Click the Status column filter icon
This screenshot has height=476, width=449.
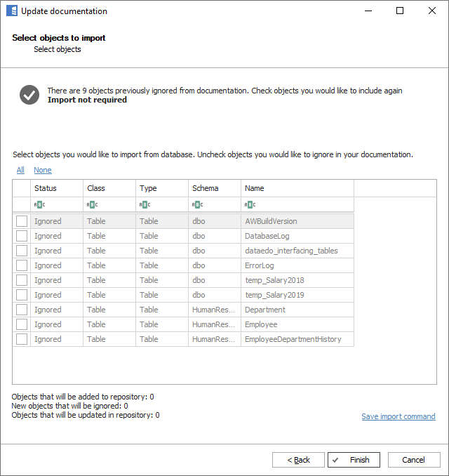tap(39, 204)
